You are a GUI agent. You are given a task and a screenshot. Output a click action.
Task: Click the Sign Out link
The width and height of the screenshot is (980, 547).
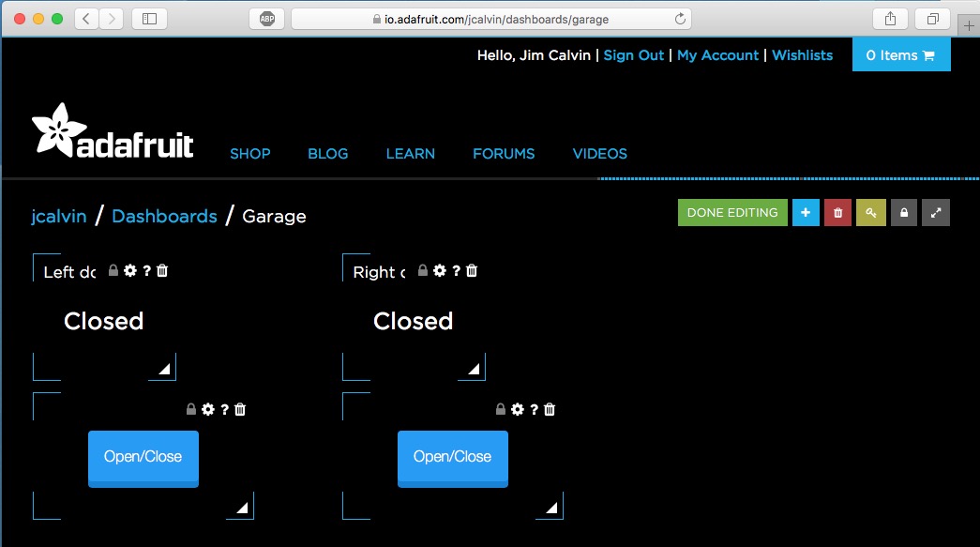point(633,55)
